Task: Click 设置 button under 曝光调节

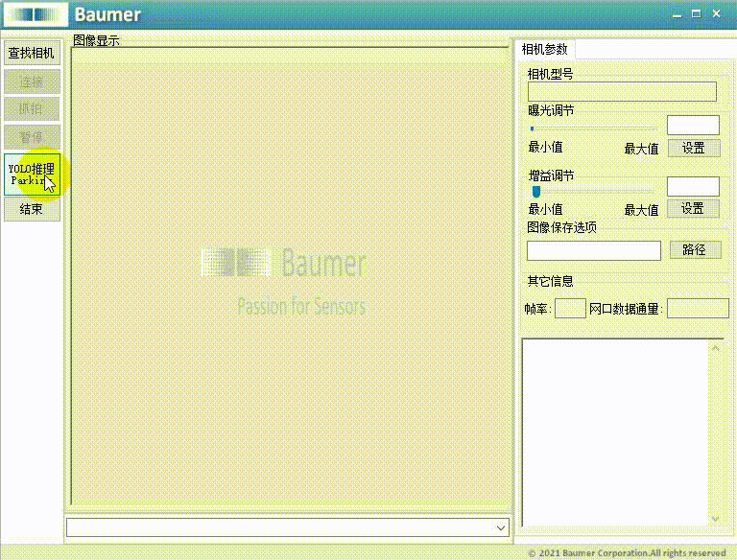Action: (694, 149)
